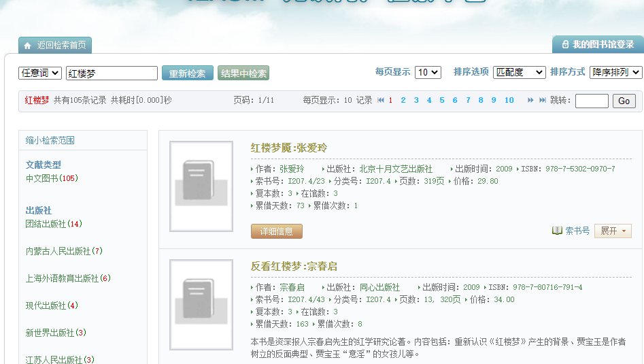Jump to the last page arrow icon
The width and height of the screenshot is (644, 364).
click(543, 100)
